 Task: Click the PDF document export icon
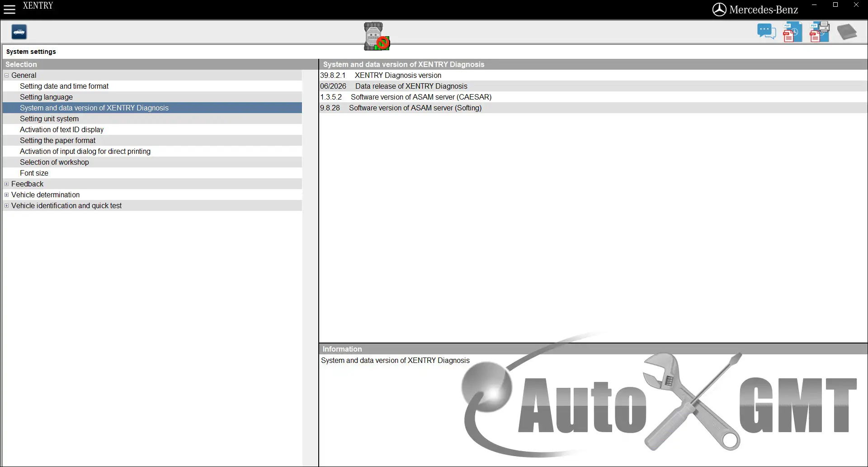tap(793, 32)
